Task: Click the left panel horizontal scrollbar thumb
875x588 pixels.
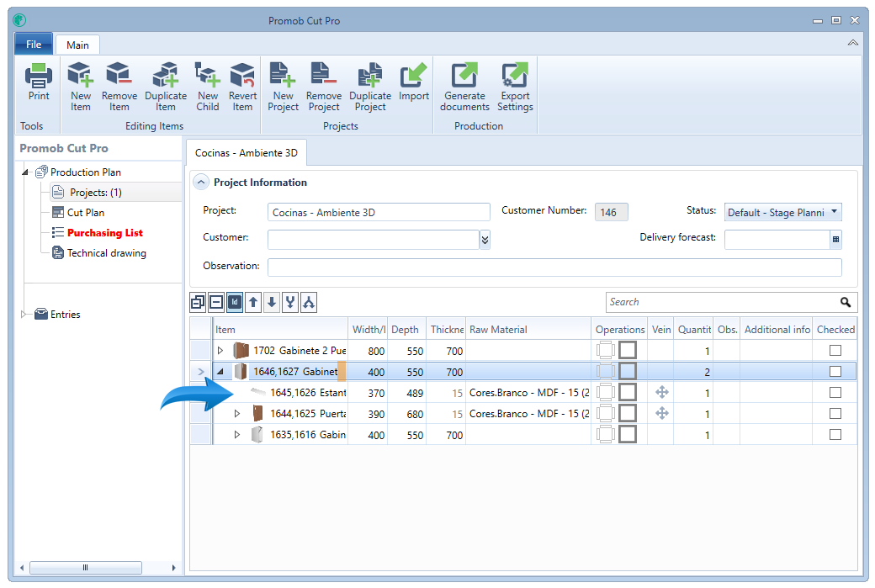Action: tap(85, 567)
